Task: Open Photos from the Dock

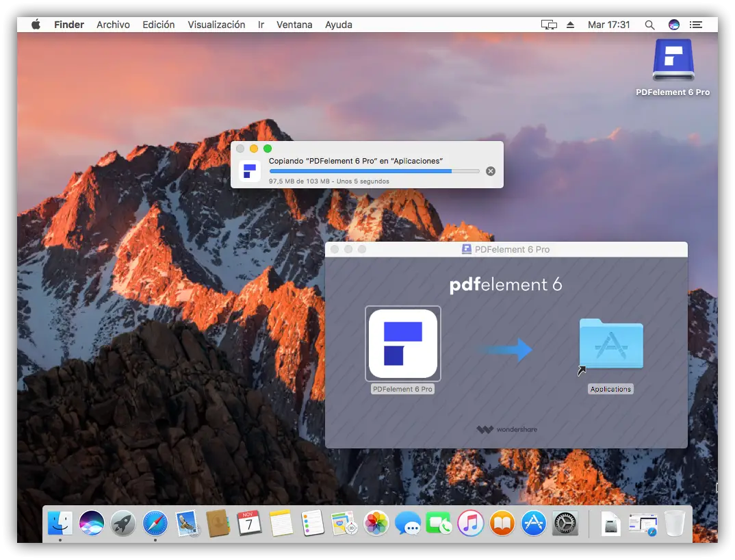Action: (376, 523)
